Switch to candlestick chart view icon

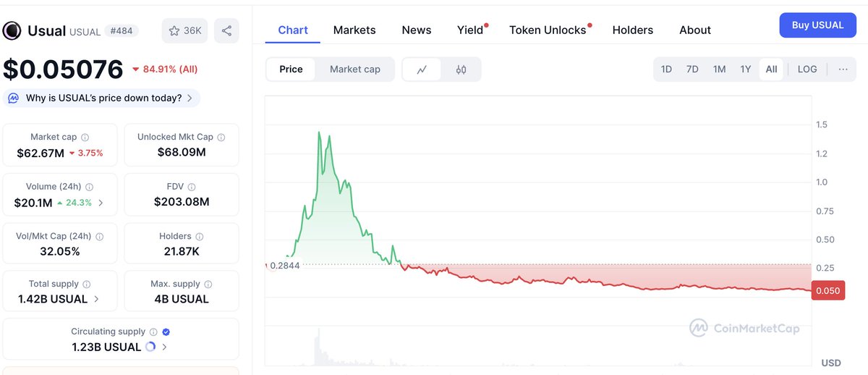[x=461, y=69]
